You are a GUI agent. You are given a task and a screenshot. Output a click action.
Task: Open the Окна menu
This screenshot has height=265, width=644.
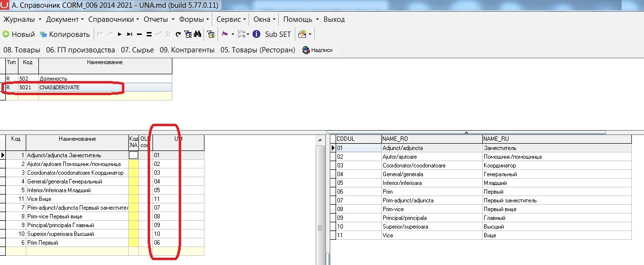[x=264, y=19]
